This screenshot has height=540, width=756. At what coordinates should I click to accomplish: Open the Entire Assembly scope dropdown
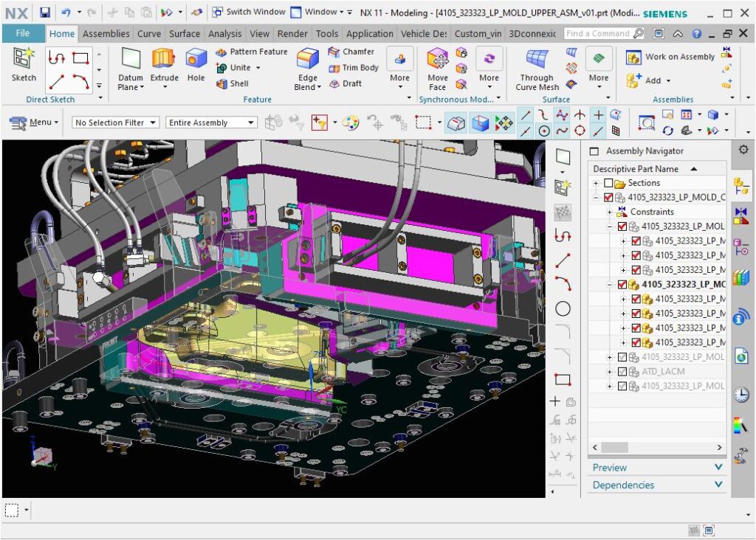coord(211,123)
